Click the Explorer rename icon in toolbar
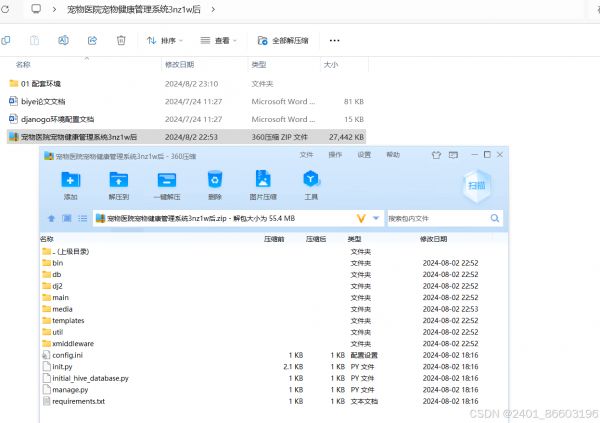Viewport: 600px width, 423px height. 63,40
